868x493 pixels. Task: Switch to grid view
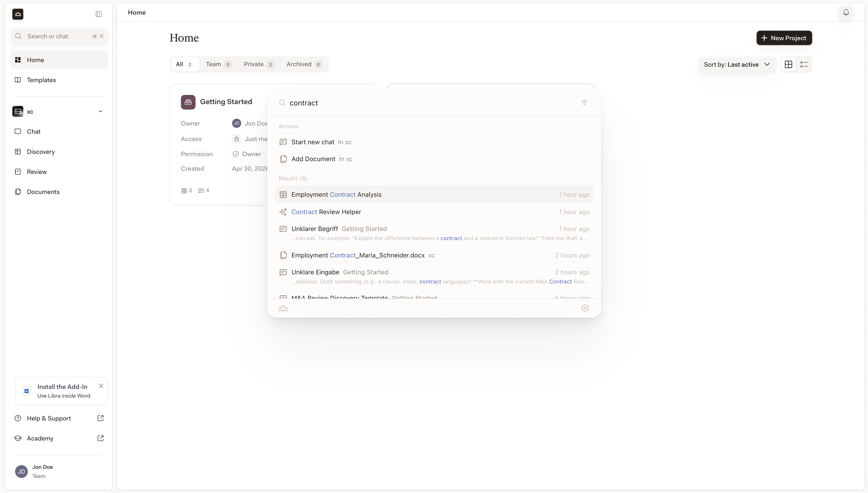click(x=788, y=64)
